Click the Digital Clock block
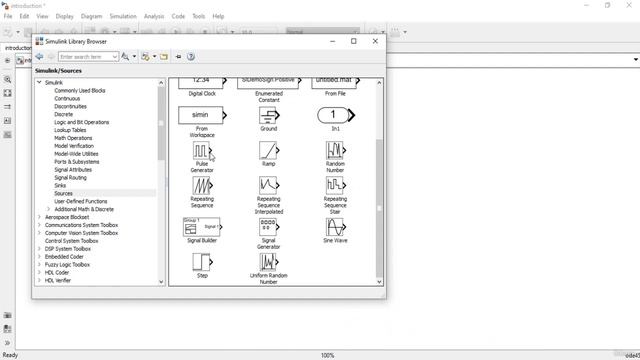This screenshot has width=640, height=360. (x=202, y=83)
